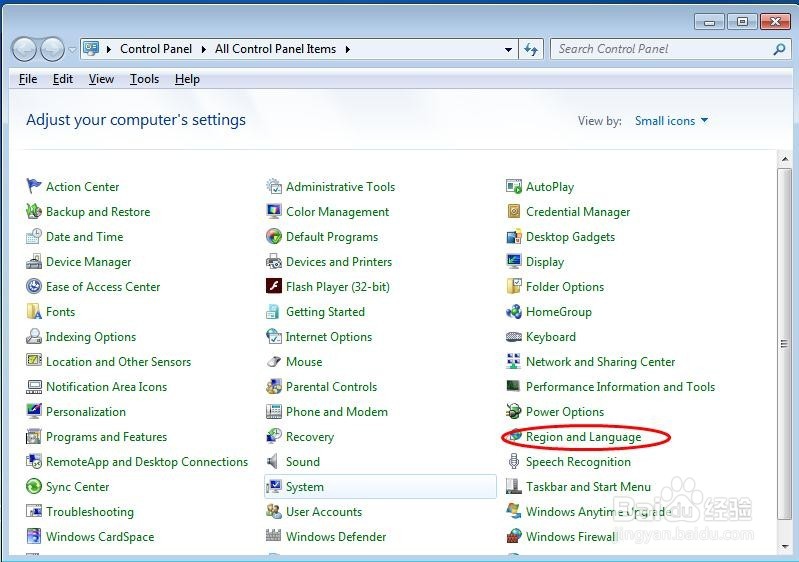Click the Ease of Access Center icon
Image resolution: width=799 pixels, height=562 pixels.
(x=34, y=286)
